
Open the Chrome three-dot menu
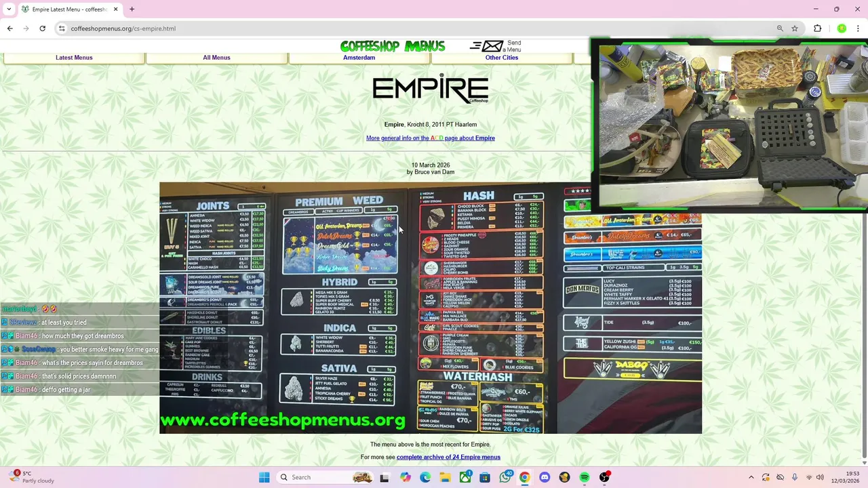[858, 28]
